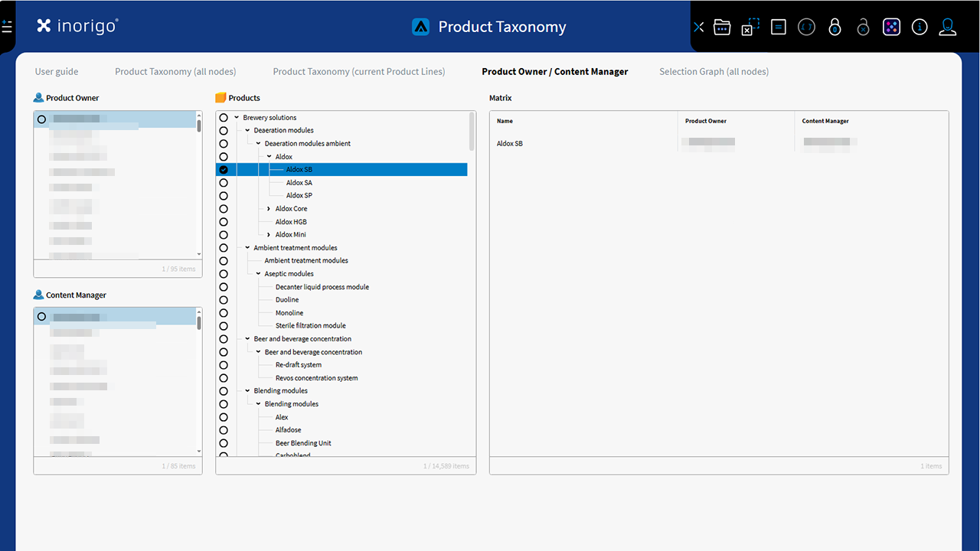Select the radio button for Re-draft system

point(224,365)
